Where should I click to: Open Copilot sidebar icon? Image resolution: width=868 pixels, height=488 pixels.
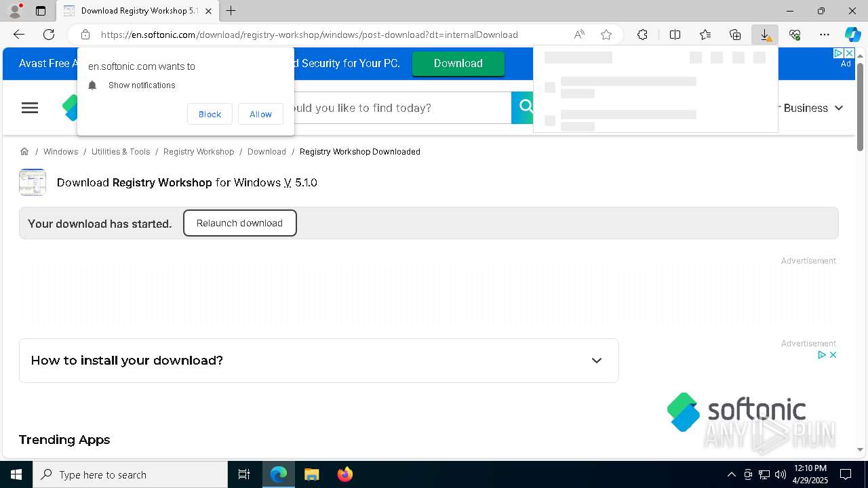(x=852, y=35)
